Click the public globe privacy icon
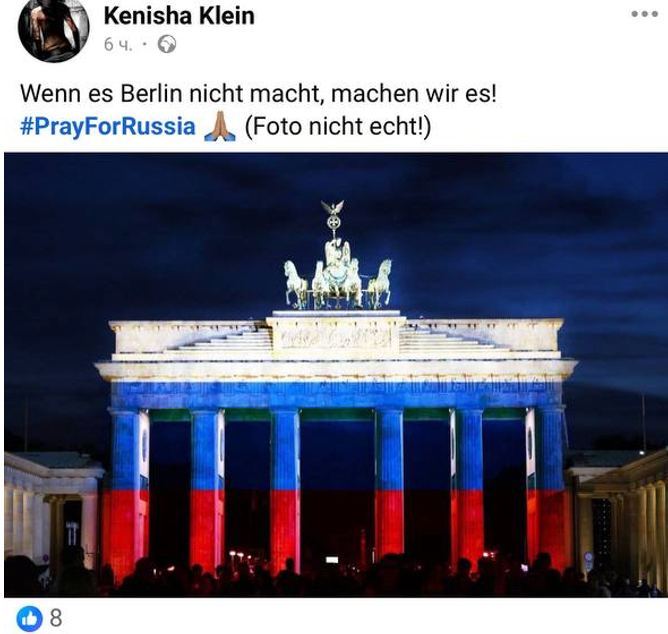The height and width of the screenshot is (634, 668). coord(167,44)
